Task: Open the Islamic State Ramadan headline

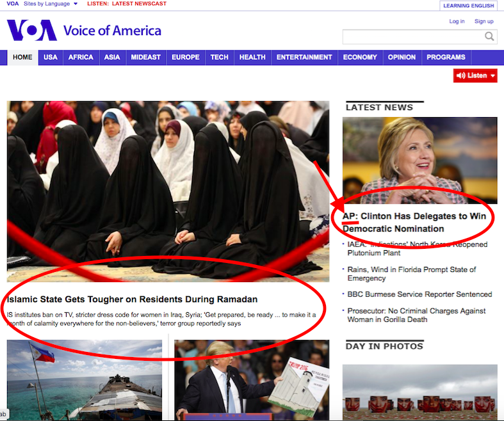Action: 132,299
